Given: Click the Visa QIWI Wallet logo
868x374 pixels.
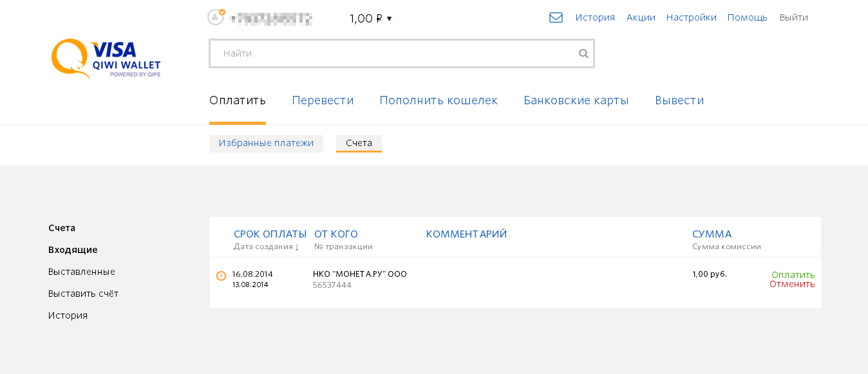Looking at the screenshot, I should point(106,59).
